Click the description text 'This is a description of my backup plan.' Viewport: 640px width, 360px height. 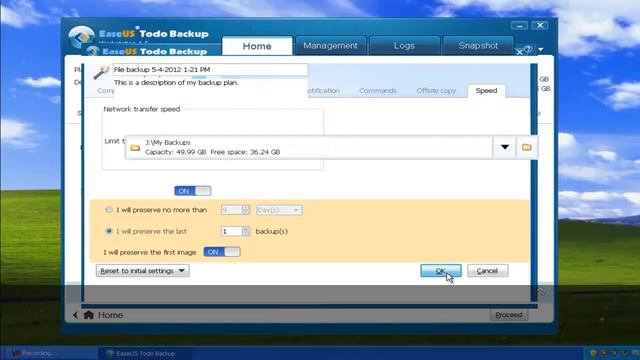pyautogui.click(x=176, y=82)
